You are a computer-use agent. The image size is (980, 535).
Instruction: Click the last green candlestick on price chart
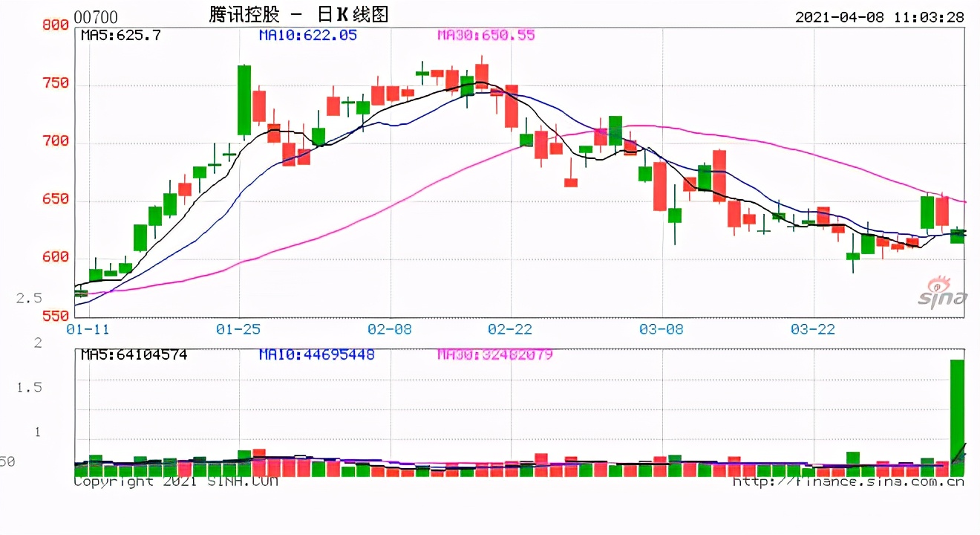[958, 236]
